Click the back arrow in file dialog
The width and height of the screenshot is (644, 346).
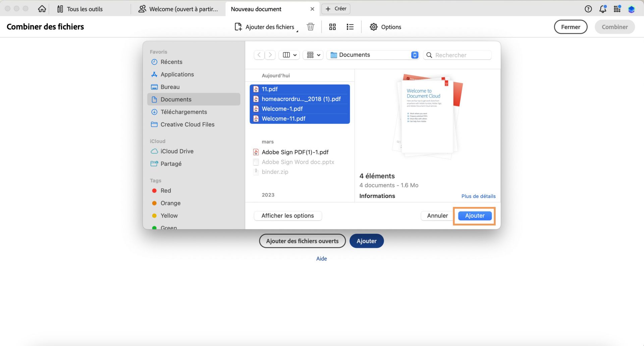259,55
